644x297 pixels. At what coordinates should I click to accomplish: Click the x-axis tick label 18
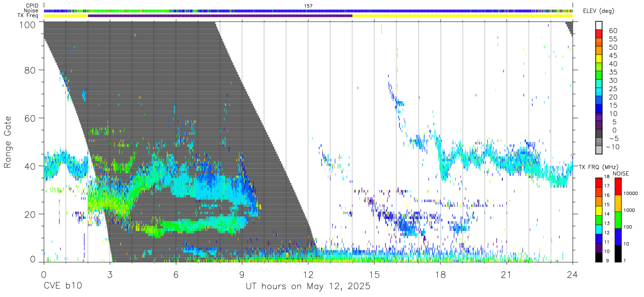pos(441,274)
